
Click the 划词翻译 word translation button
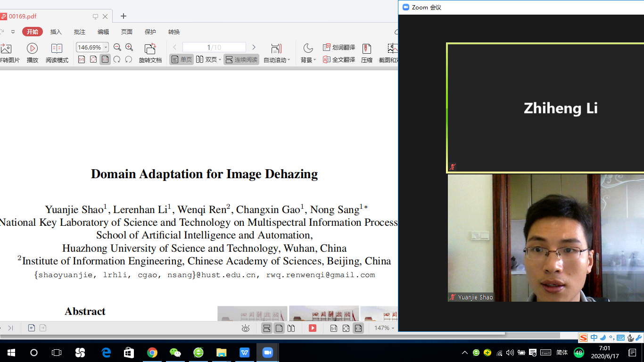pos(339,48)
